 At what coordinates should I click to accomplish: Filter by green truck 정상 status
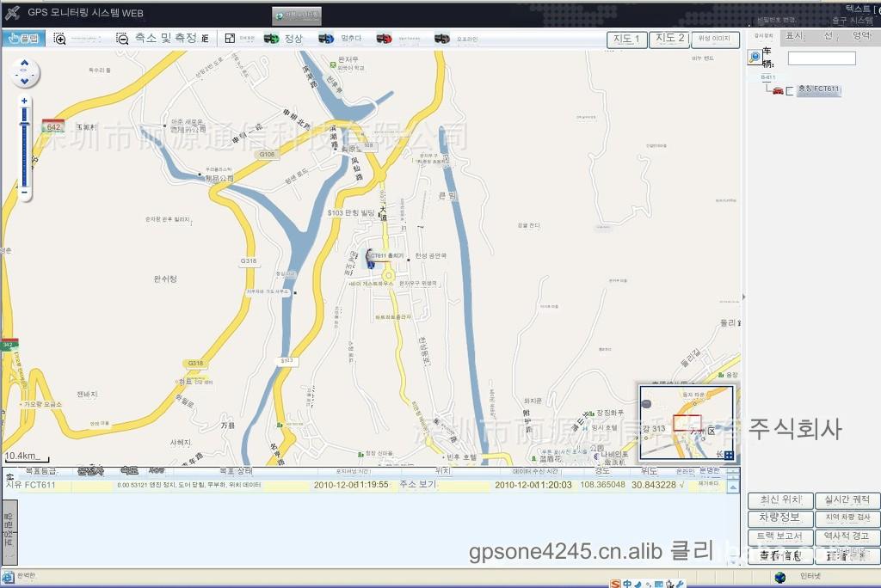coord(271,39)
